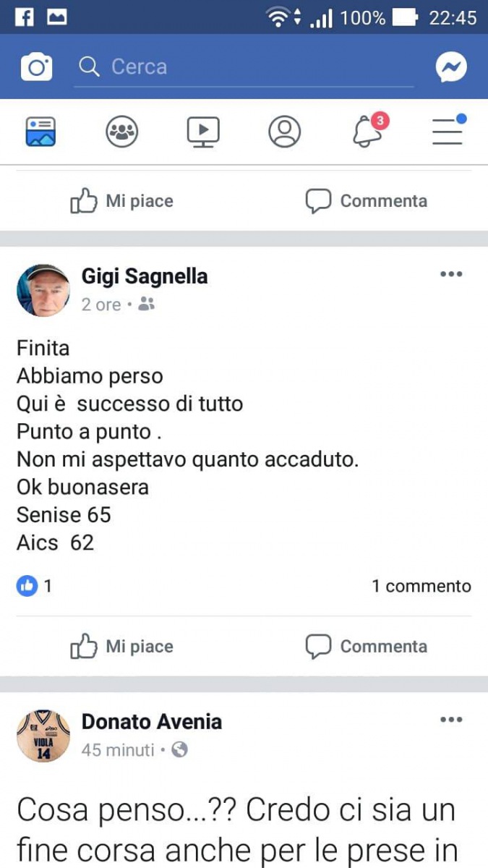Open Donato Avenia's profile picture
Screen dimensions: 488x868
(x=43, y=736)
